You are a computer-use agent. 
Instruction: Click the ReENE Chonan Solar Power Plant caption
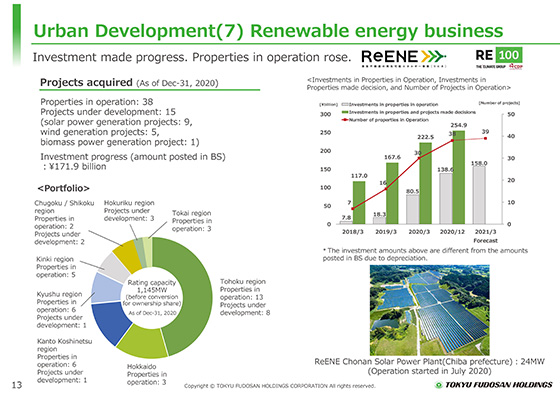(x=429, y=366)
